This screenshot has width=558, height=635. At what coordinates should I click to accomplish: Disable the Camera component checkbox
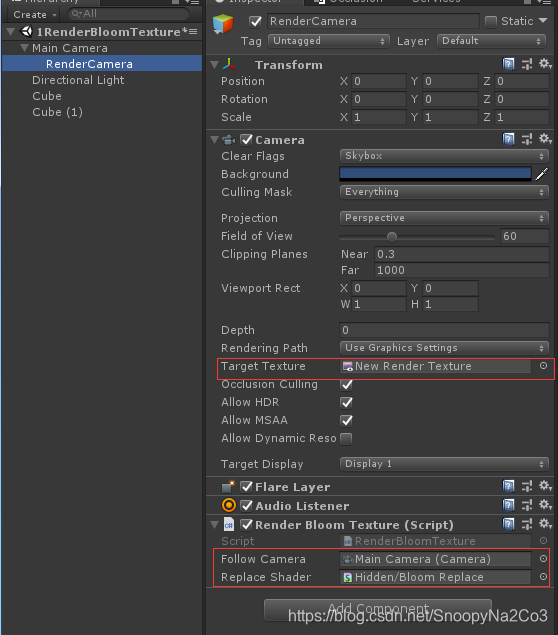coord(247,140)
